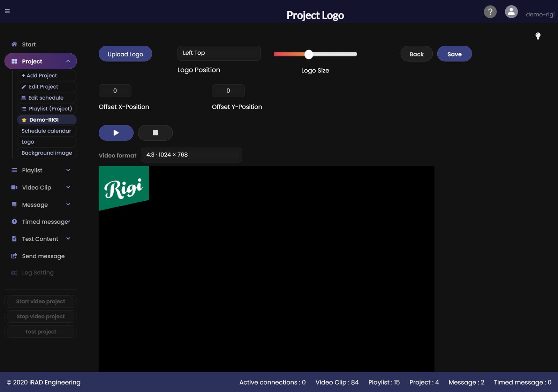Click the Video Clip camera icon
This screenshot has width=558, height=392.
pyautogui.click(x=14, y=187)
